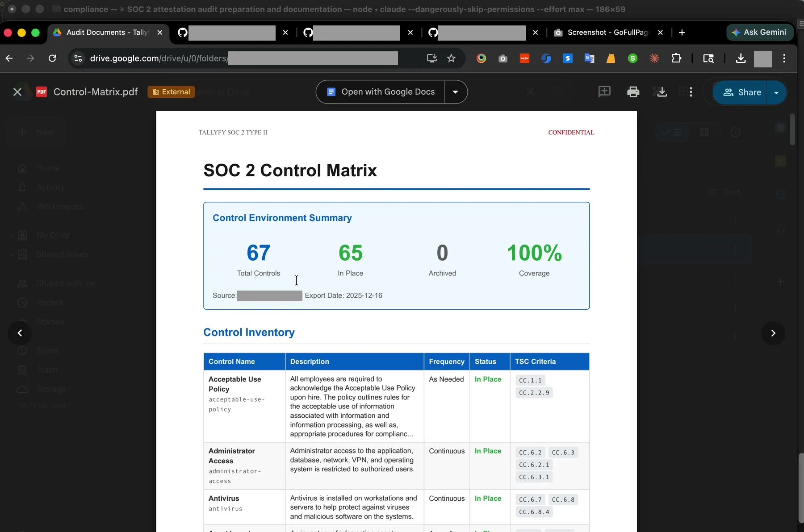Open the Google Translate extension
Viewport: 804px width, 532px height.
click(x=589, y=58)
